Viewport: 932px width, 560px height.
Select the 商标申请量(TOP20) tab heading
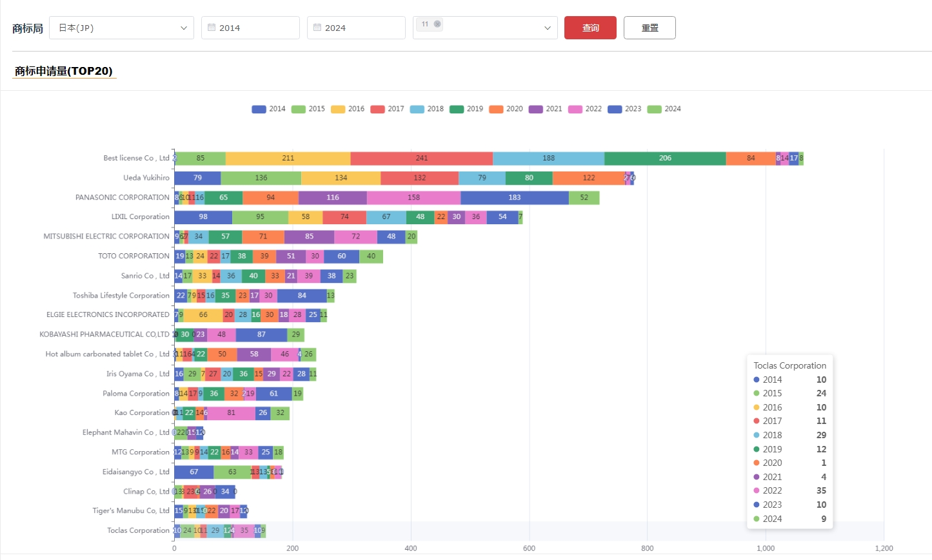coord(64,71)
